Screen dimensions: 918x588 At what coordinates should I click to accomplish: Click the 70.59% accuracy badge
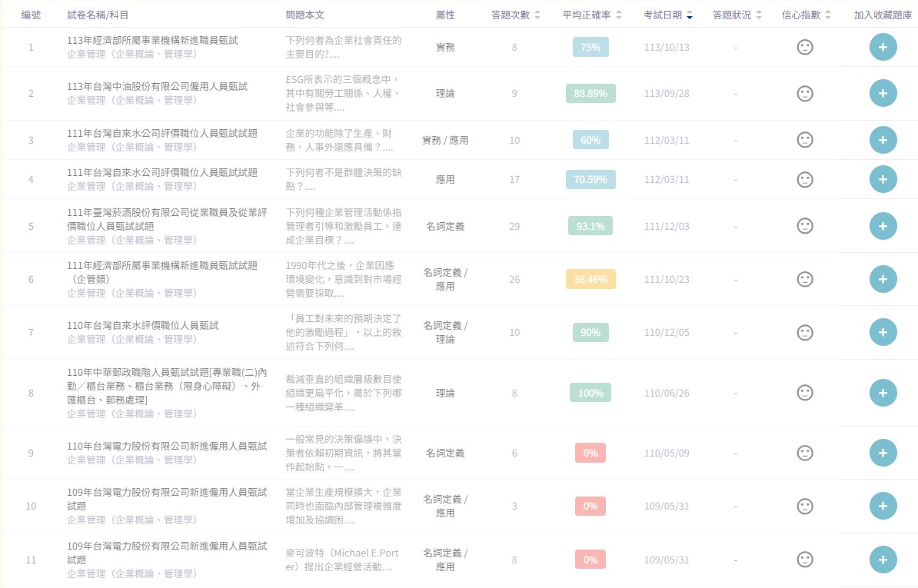(x=590, y=179)
